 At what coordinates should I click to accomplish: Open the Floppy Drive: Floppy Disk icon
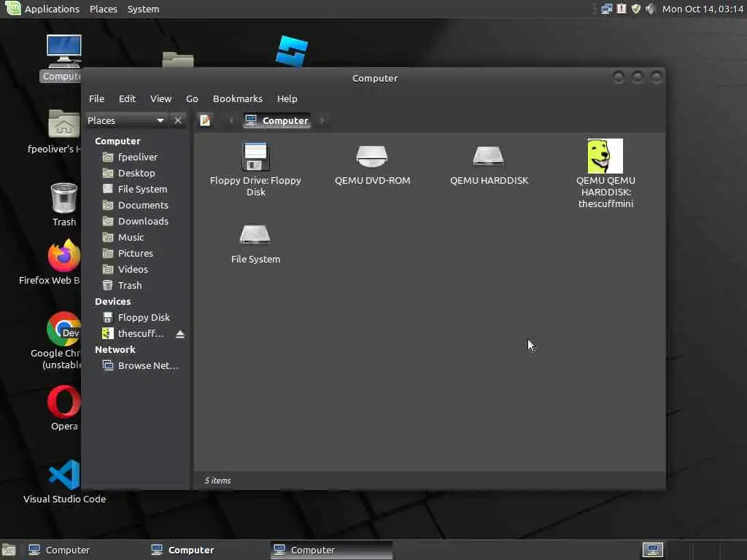(256, 157)
